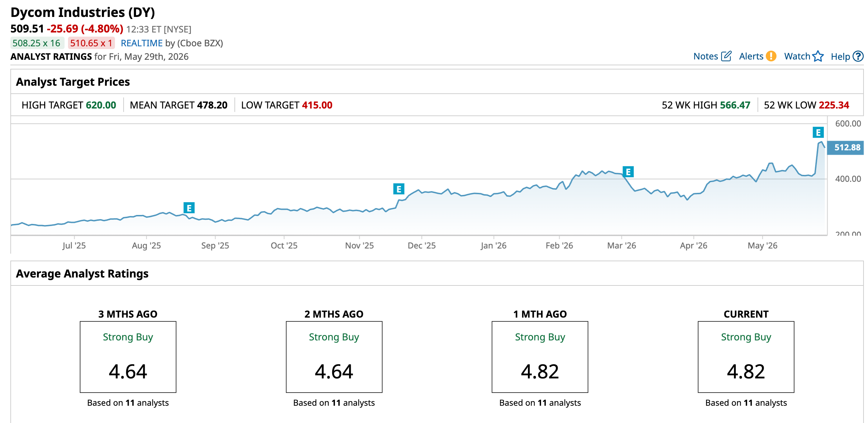The height and width of the screenshot is (423, 868).
Task: Click the orange Alerts exclamation icon
Action: pos(771,56)
